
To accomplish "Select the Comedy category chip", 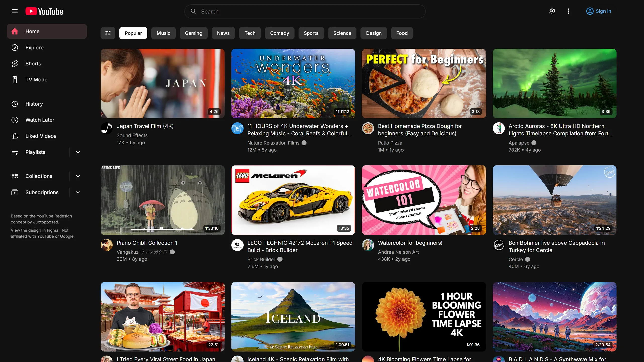I will point(279,33).
